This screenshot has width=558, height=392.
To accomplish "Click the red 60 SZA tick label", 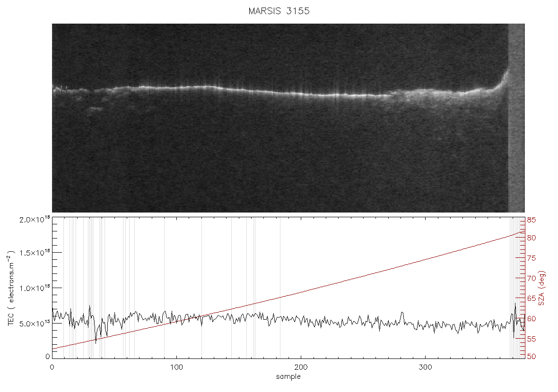I will pos(532,318).
